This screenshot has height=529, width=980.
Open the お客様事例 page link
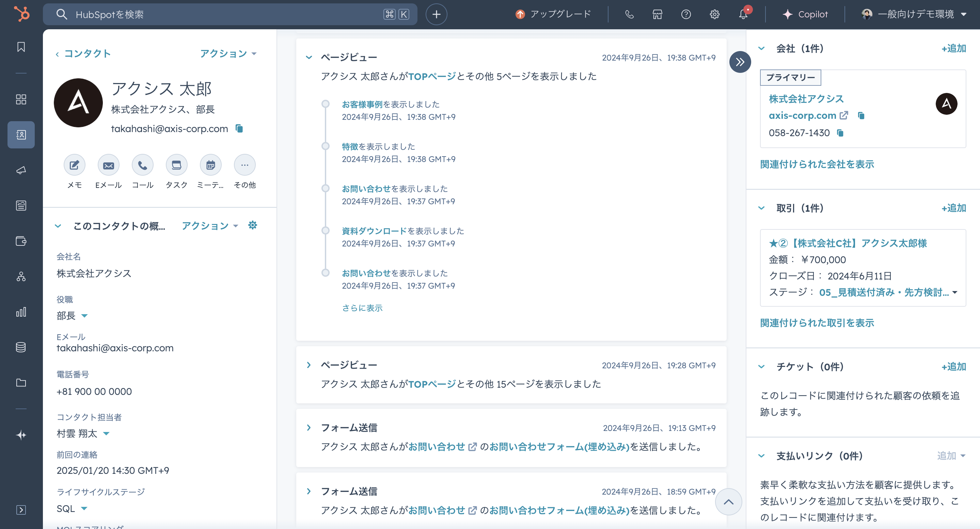[x=362, y=104]
